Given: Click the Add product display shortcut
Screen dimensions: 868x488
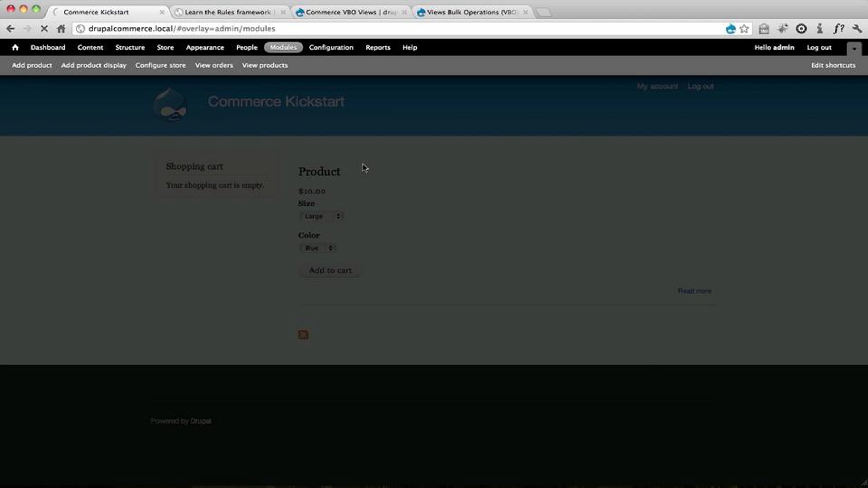Looking at the screenshot, I should point(94,65).
